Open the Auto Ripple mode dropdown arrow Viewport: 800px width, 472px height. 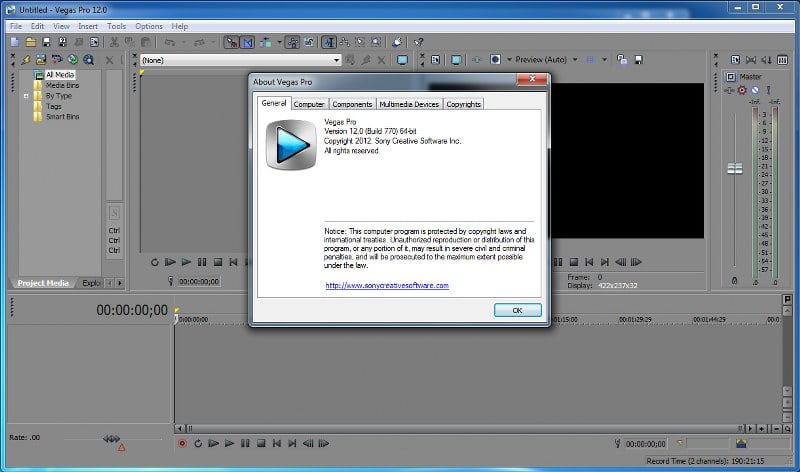pos(279,42)
